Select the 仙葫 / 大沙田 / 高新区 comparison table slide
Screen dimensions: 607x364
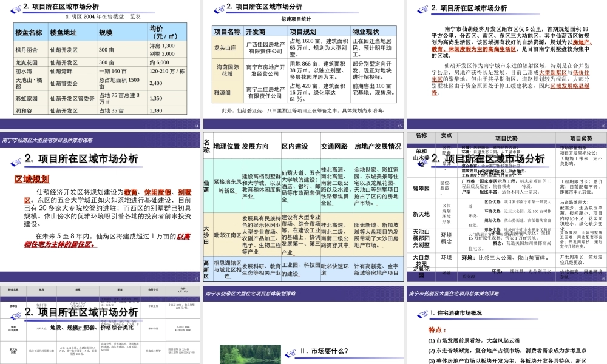pos(303,207)
